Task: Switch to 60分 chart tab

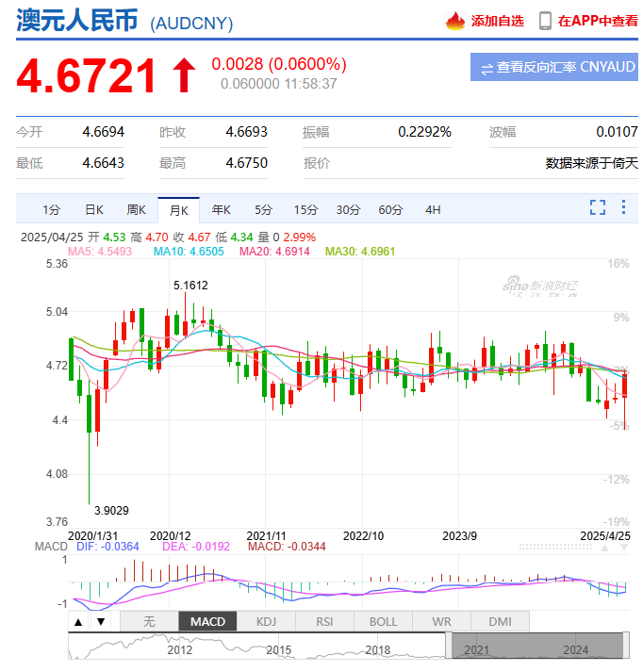Action: (x=390, y=210)
